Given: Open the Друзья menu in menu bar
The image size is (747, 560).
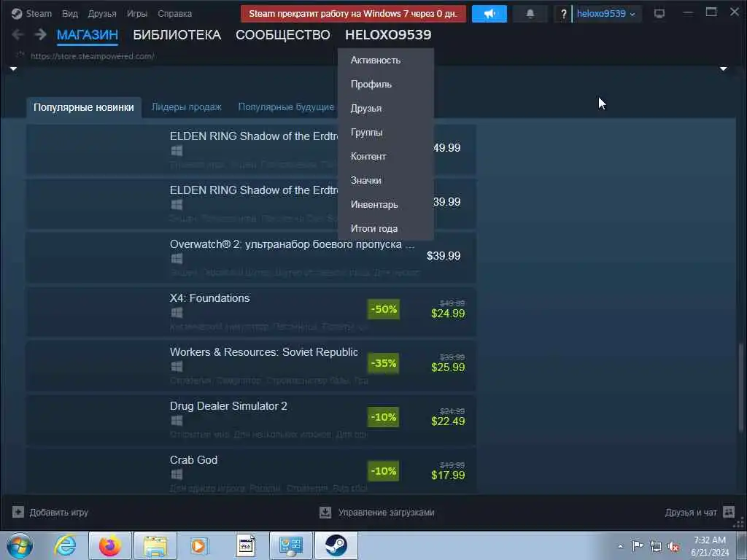Looking at the screenshot, I should pyautogui.click(x=102, y=13).
